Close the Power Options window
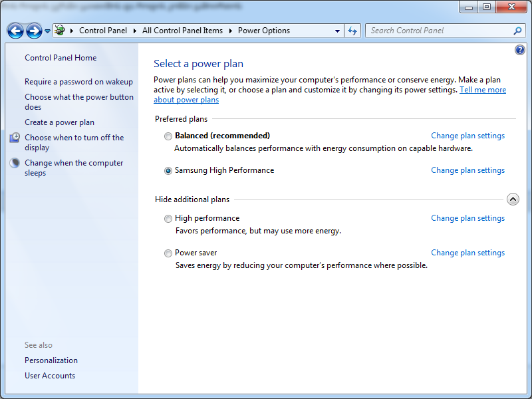The width and height of the screenshot is (532, 399). (x=511, y=7)
